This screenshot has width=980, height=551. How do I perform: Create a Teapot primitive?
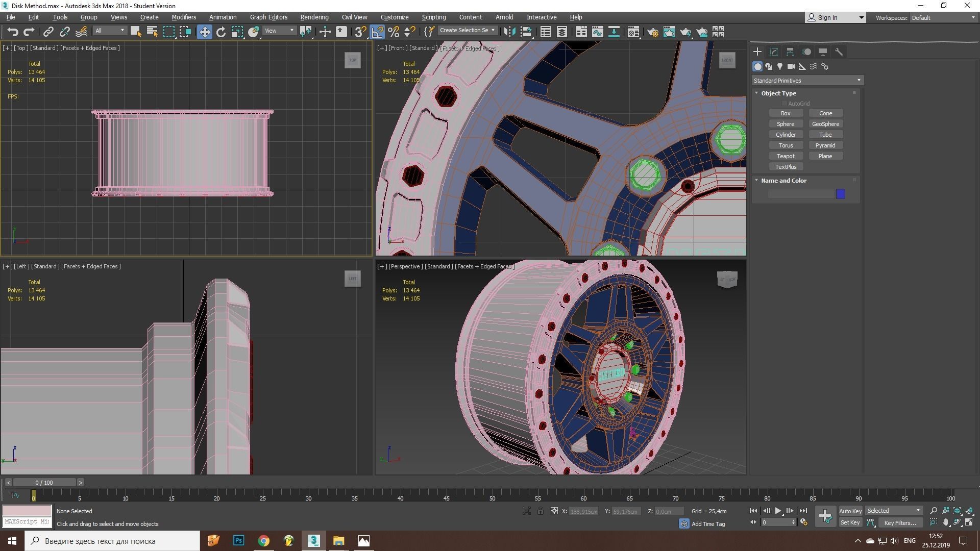(x=786, y=156)
